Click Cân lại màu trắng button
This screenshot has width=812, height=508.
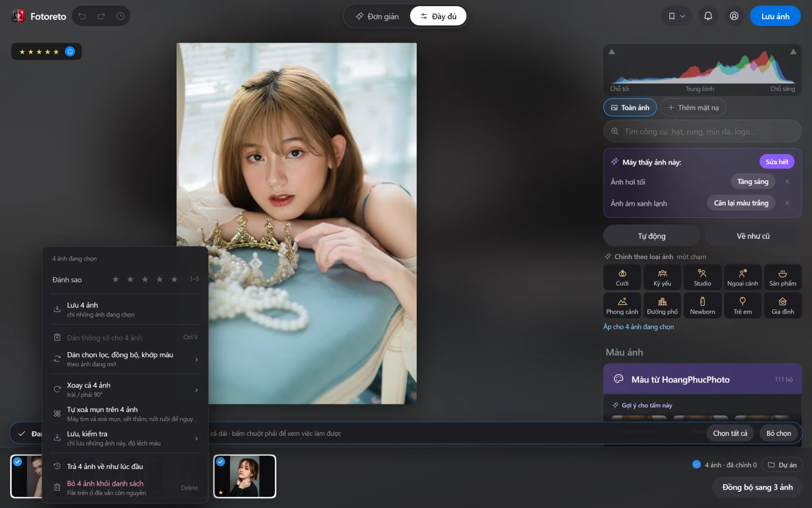(x=741, y=203)
